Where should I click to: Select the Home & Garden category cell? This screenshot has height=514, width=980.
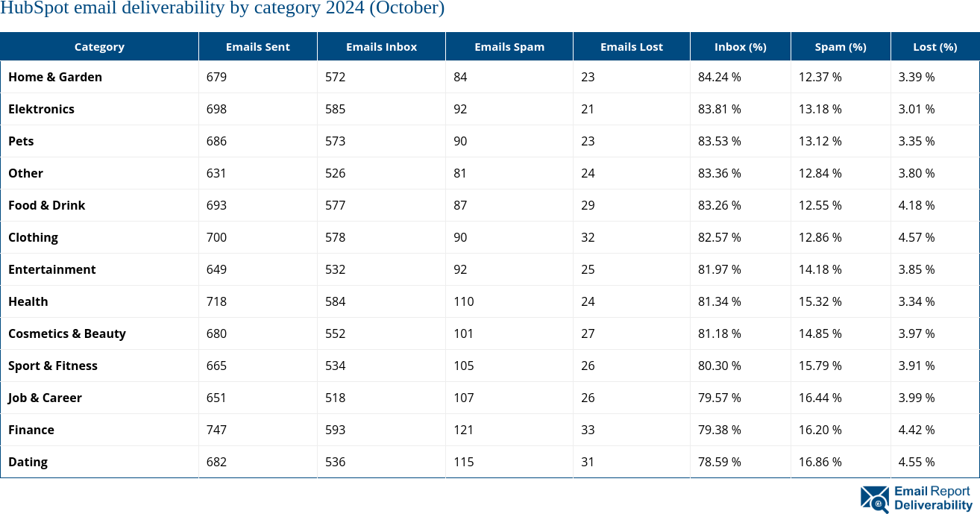[x=100, y=77]
